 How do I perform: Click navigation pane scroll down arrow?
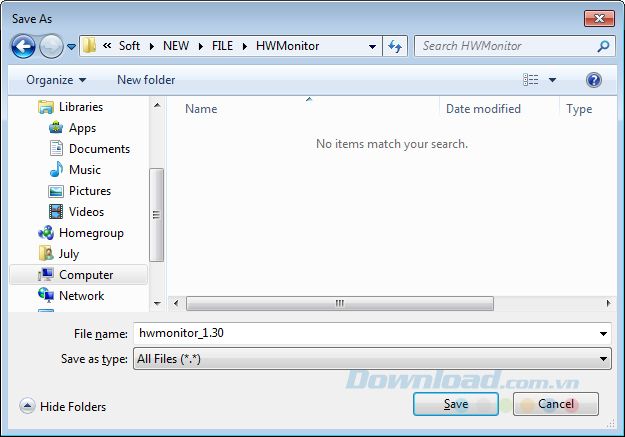(x=157, y=304)
